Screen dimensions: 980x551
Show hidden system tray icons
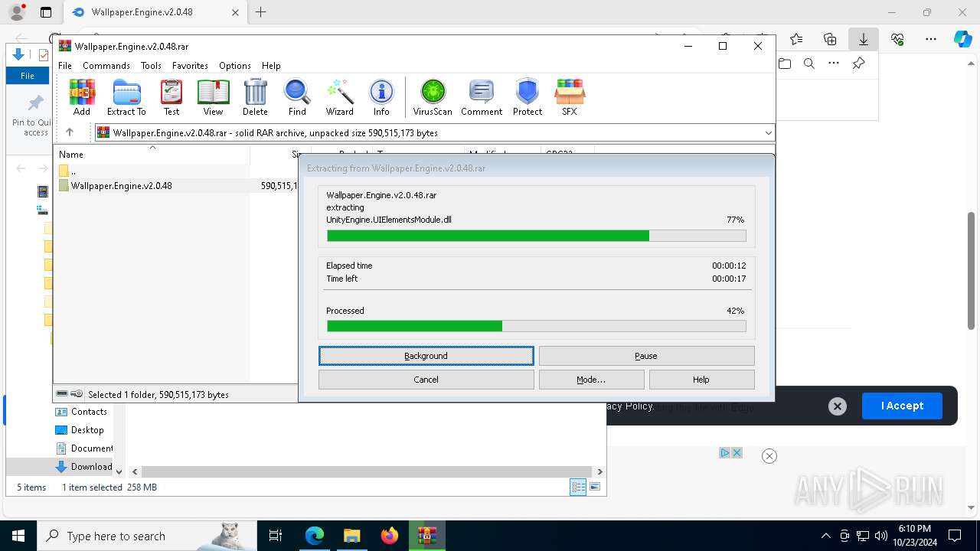[826, 536]
